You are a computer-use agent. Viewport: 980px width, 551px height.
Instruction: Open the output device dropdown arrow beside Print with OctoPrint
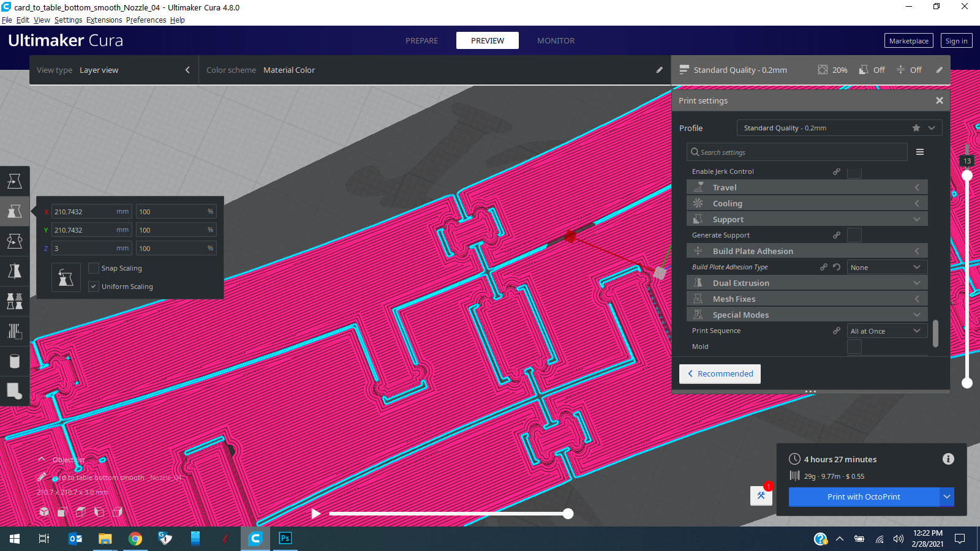tap(947, 497)
